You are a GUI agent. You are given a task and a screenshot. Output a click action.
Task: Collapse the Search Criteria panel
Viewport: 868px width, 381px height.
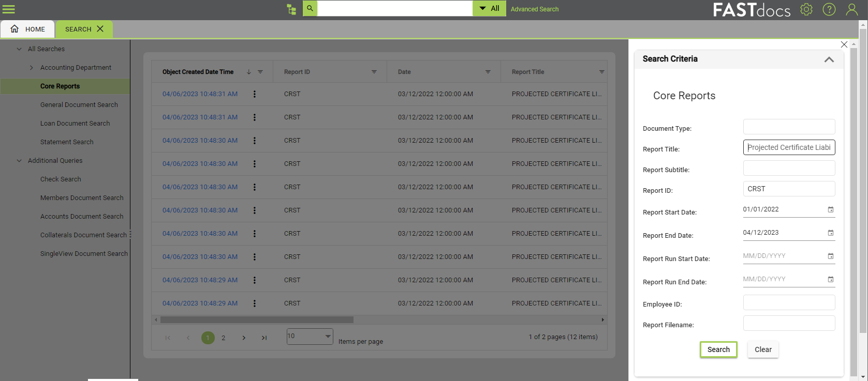829,59
